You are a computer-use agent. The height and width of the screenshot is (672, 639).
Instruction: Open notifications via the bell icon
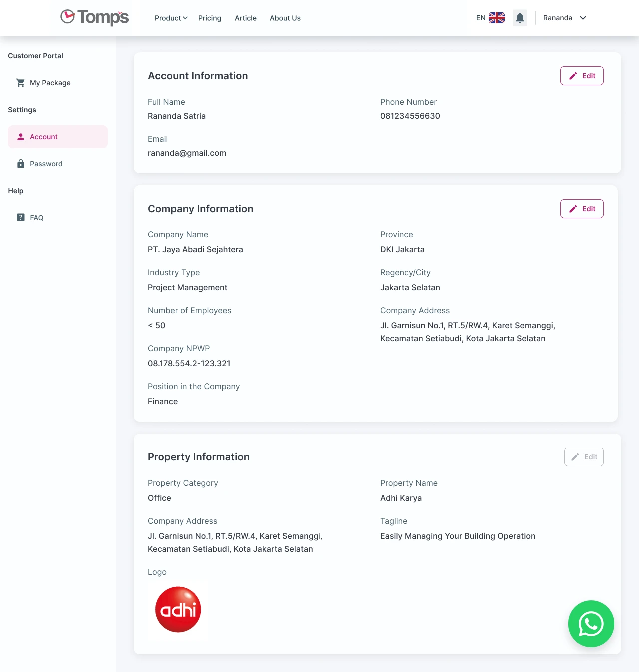[x=520, y=17]
